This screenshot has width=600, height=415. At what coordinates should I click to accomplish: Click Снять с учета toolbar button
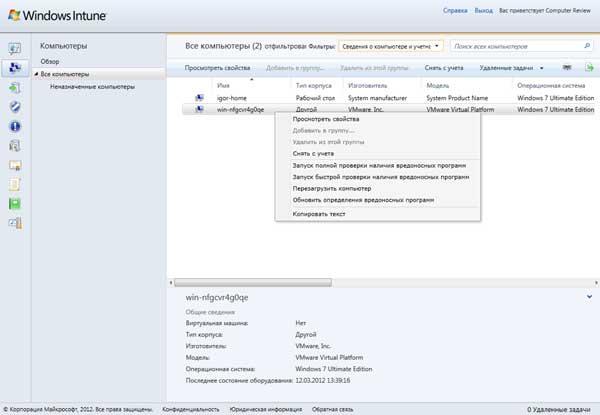click(444, 68)
